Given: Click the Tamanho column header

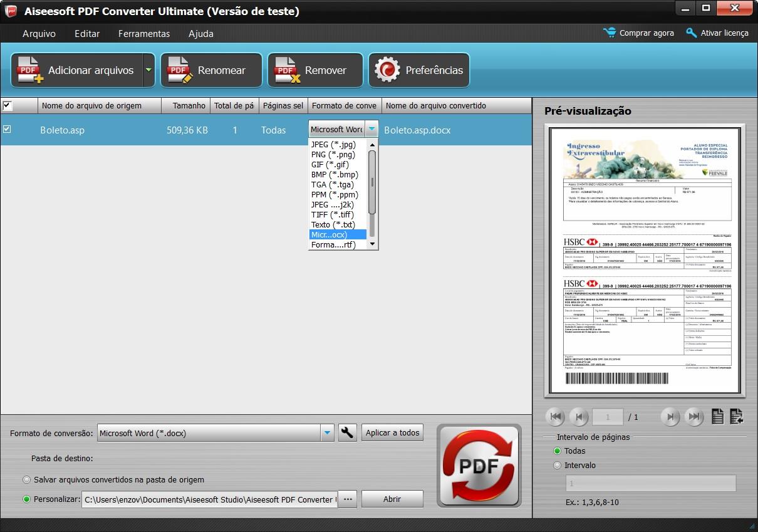Looking at the screenshot, I should (x=185, y=105).
